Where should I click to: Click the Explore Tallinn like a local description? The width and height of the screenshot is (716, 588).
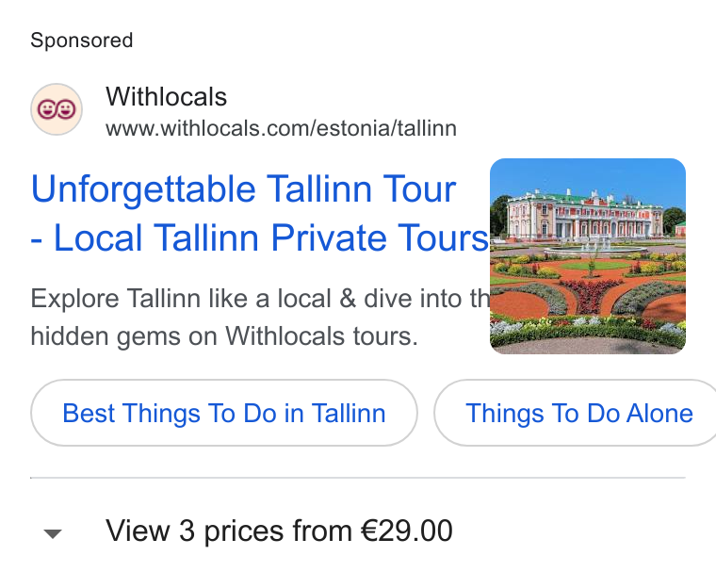[260, 299]
